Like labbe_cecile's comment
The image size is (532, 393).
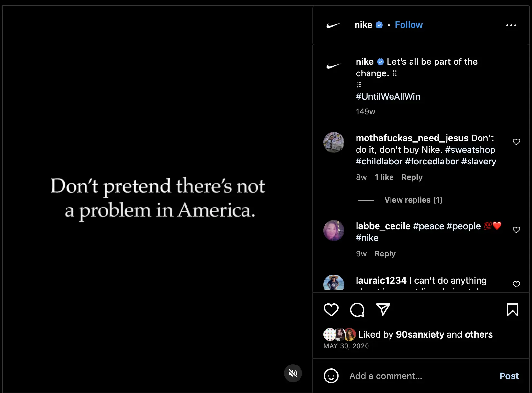click(x=516, y=230)
